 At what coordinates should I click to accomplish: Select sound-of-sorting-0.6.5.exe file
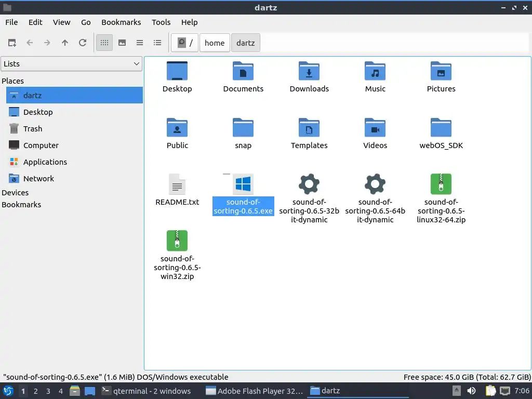pyautogui.click(x=243, y=194)
